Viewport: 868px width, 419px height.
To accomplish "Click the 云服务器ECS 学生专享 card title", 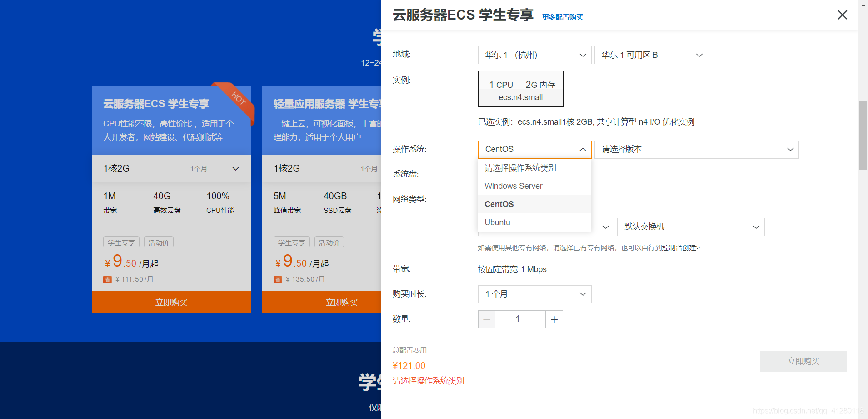I will coord(156,104).
